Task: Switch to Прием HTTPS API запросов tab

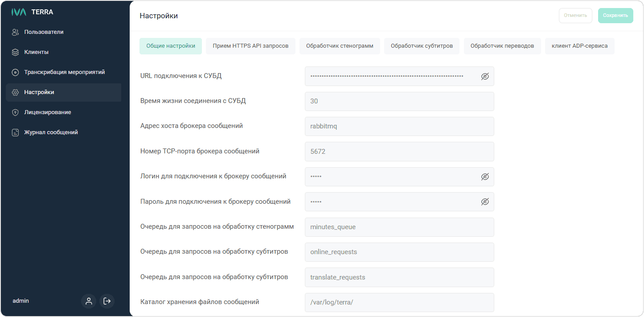Action: [x=250, y=46]
